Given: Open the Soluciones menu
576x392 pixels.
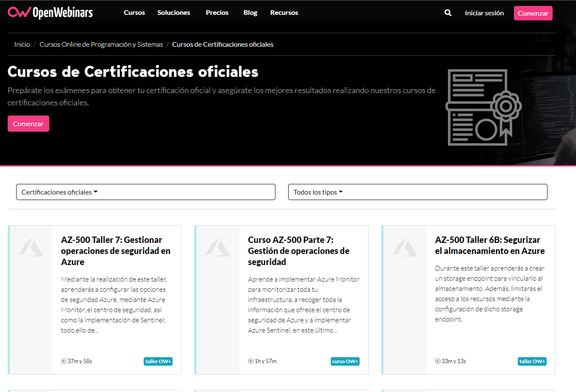Looking at the screenshot, I should coord(174,13).
